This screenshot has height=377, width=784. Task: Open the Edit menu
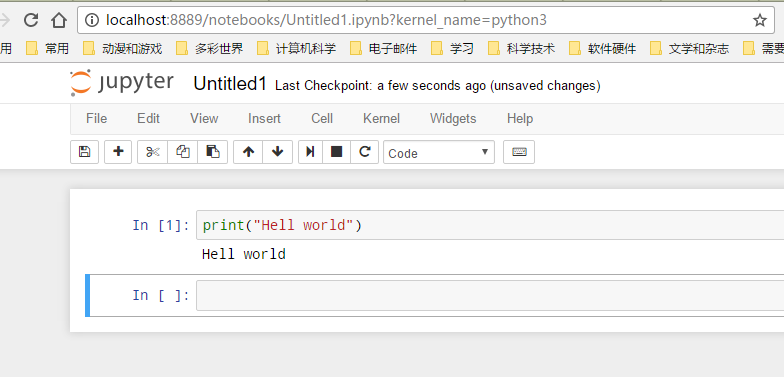point(148,118)
